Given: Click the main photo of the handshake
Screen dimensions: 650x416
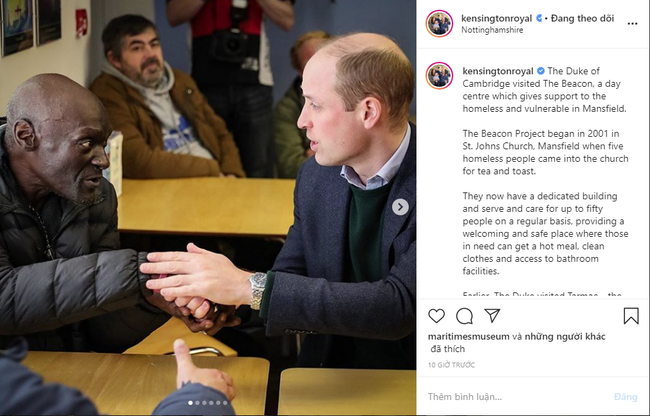Looking at the screenshot, I should (208, 208).
